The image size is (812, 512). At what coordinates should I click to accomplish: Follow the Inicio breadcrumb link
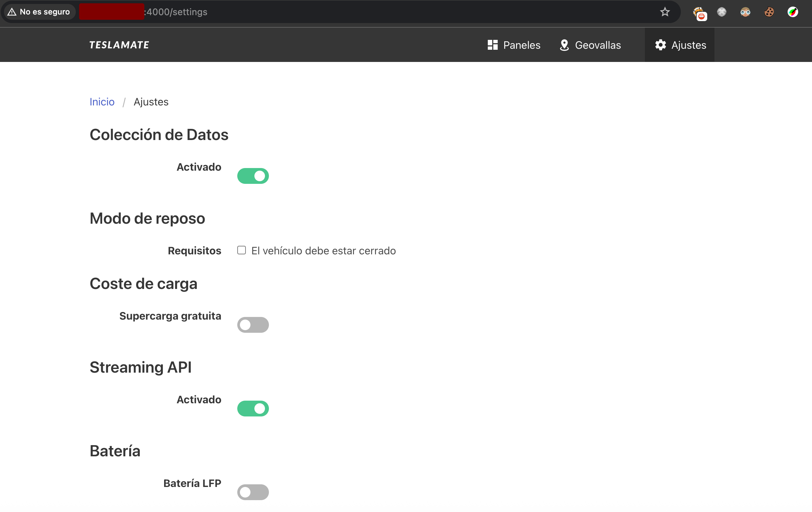click(102, 102)
